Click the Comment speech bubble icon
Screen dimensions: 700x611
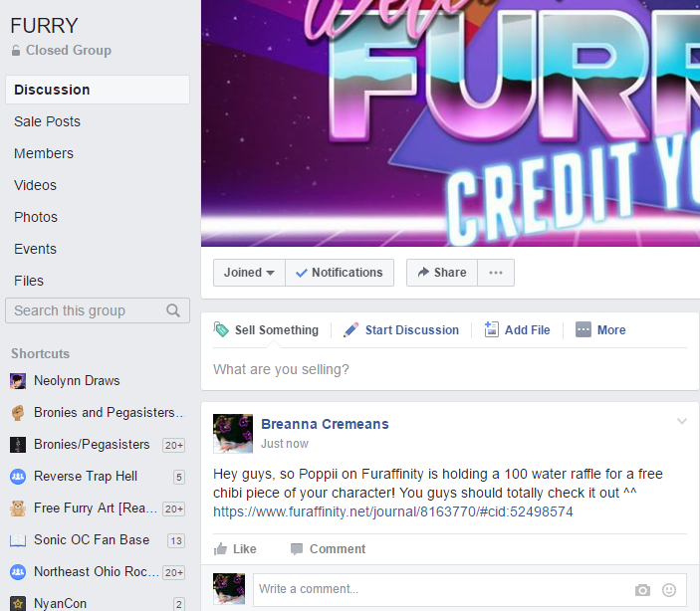pyautogui.click(x=297, y=549)
